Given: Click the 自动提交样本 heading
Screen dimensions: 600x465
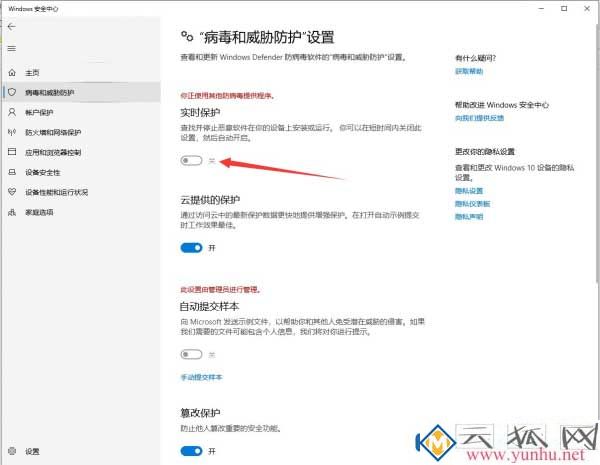Looking at the screenshot, I should 210,306.
